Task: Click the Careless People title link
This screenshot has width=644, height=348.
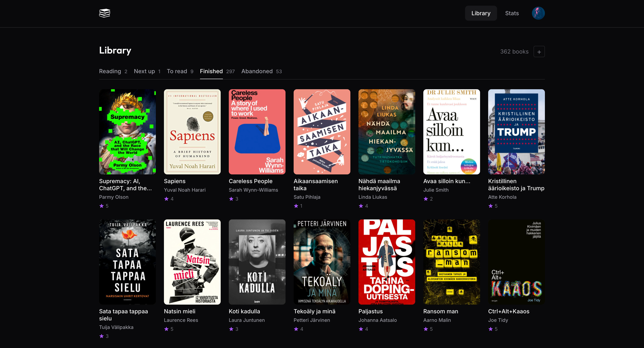Action: point(250,181)
